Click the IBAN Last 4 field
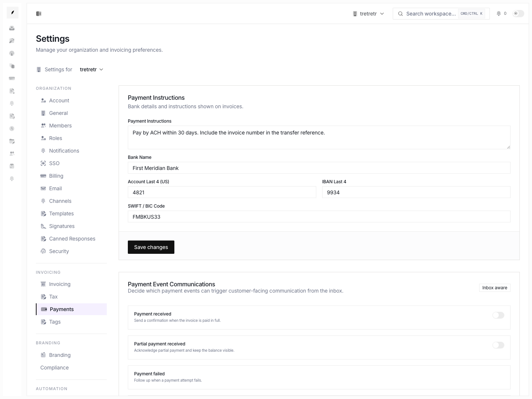 416,192
